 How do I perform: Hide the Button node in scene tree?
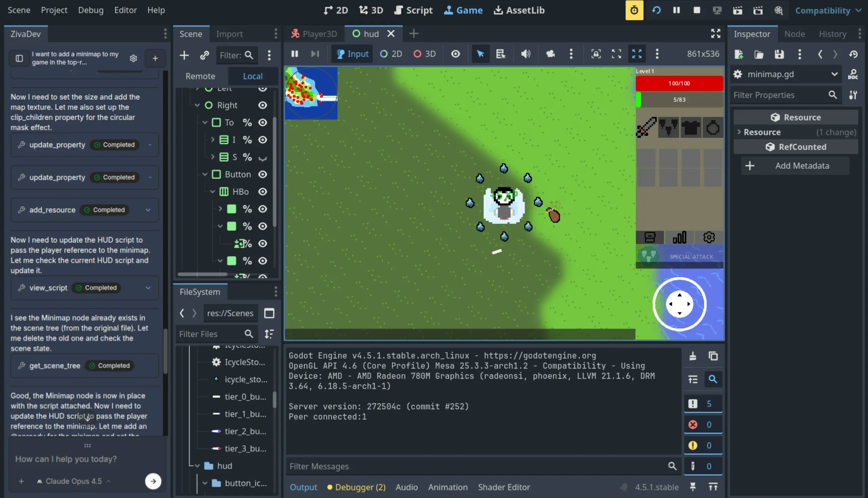pos(263,174)
